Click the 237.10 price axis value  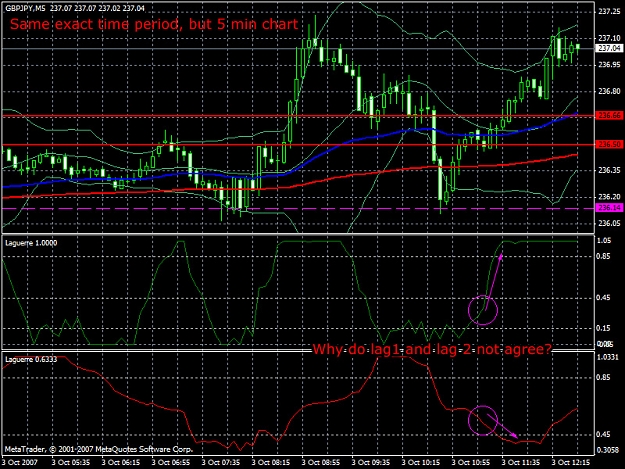[609, 38]
